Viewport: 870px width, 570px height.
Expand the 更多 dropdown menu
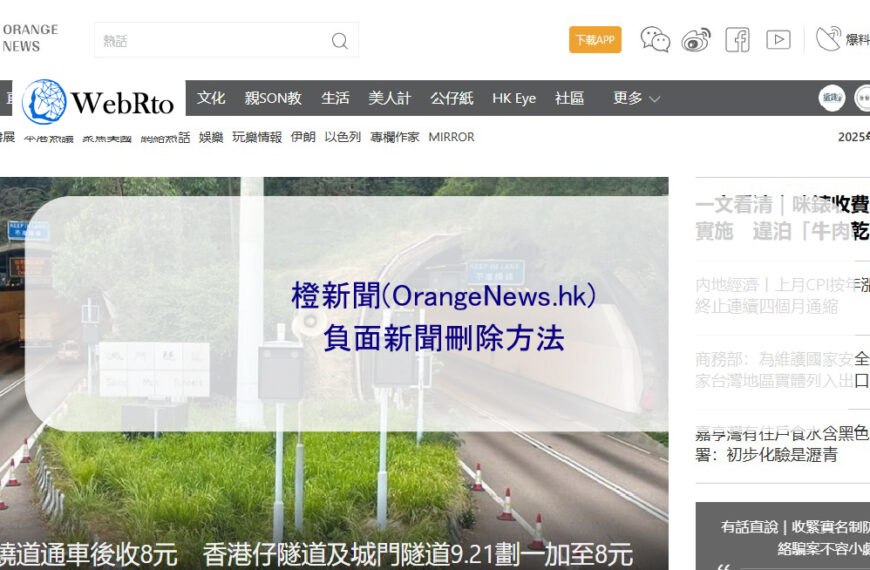coord(636,98)
